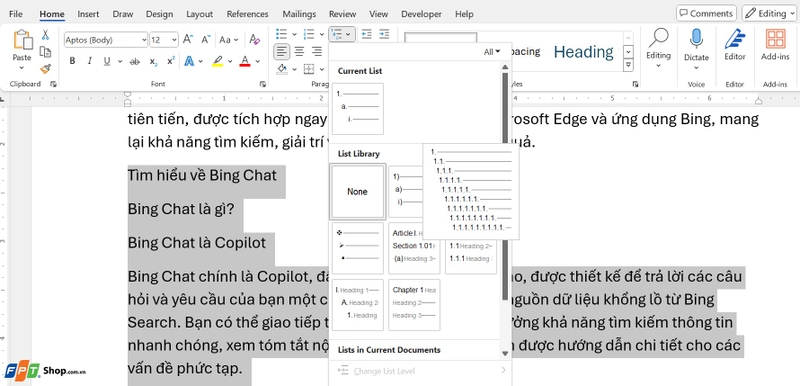The height and width of the screenshot is (386, 800).
Task: Click the red font color button
Action: (x=244, y=61)
